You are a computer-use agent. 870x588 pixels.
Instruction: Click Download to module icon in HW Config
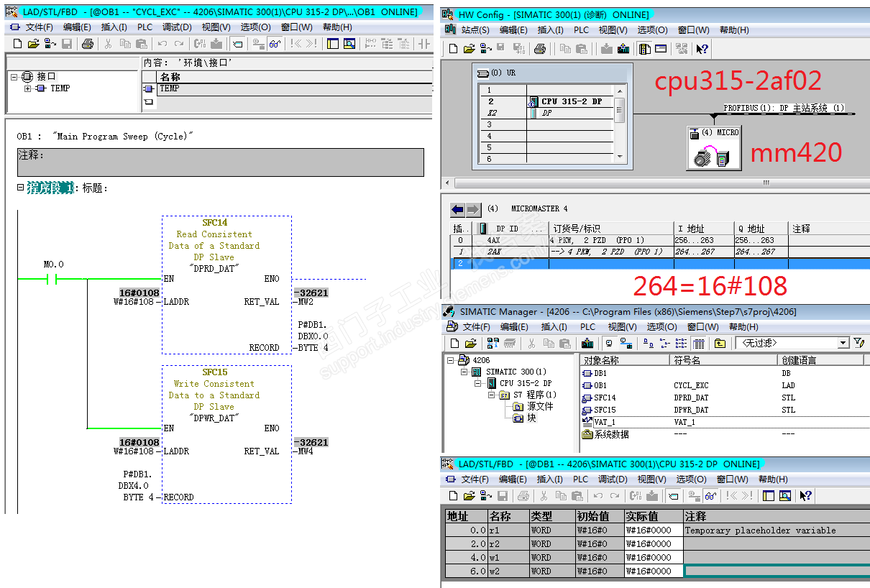[x=607, y=49]
